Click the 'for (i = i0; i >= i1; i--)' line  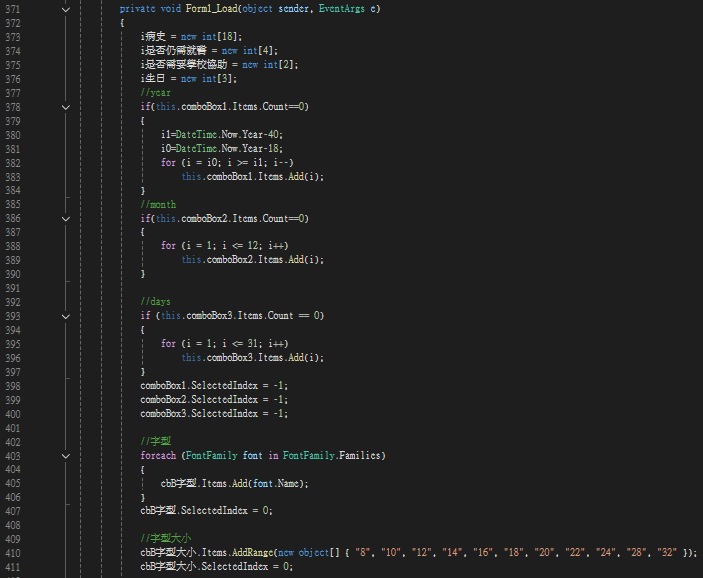coord(227,162)
